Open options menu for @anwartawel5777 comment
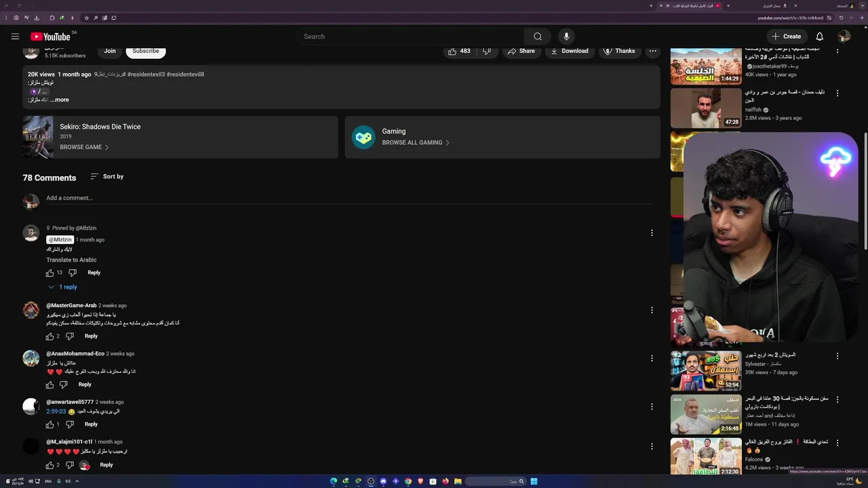This screenshot has width=868, height=488. tap(652, 407)
